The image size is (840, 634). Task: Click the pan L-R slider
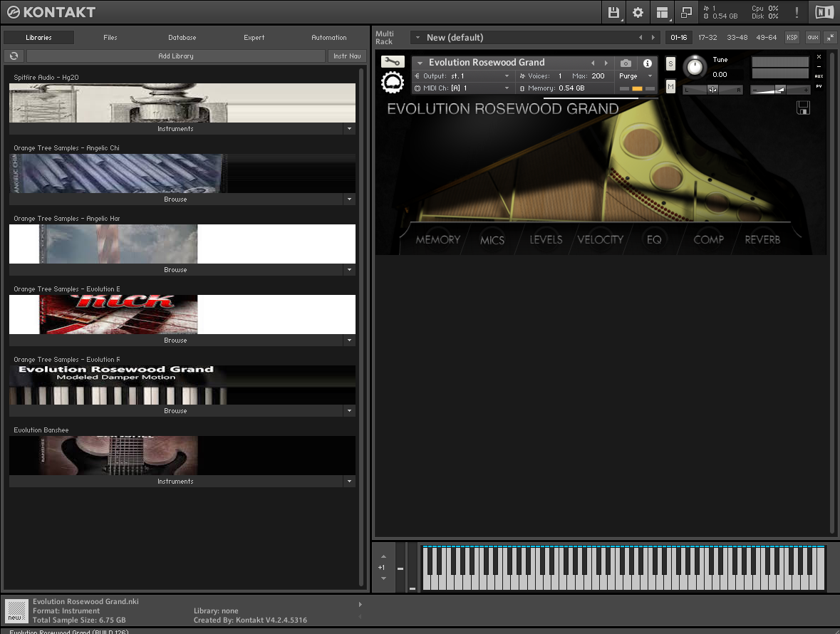coord(712,90)
